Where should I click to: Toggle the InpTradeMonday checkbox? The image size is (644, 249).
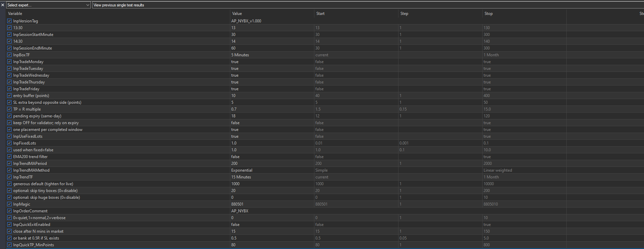coord(9,62)
